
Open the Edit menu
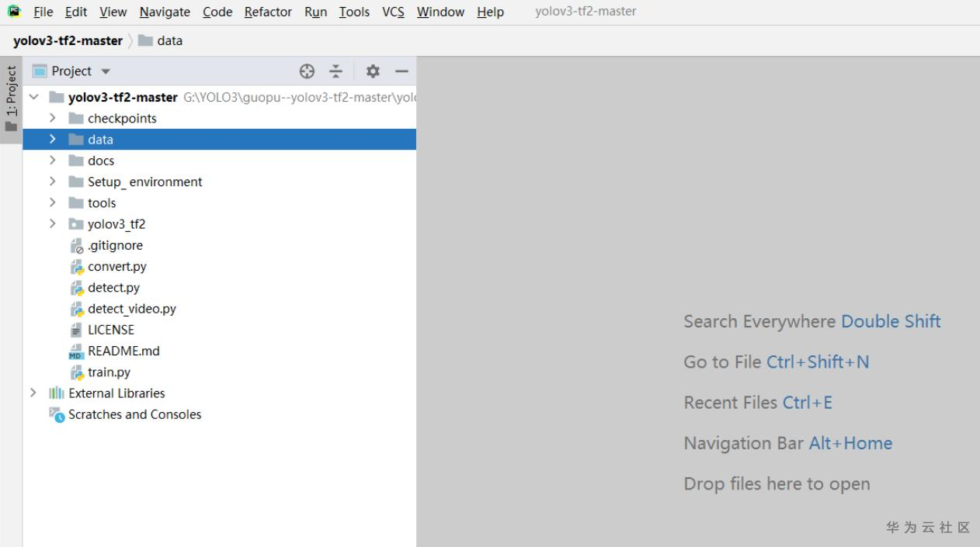click(x=76, y=12)
